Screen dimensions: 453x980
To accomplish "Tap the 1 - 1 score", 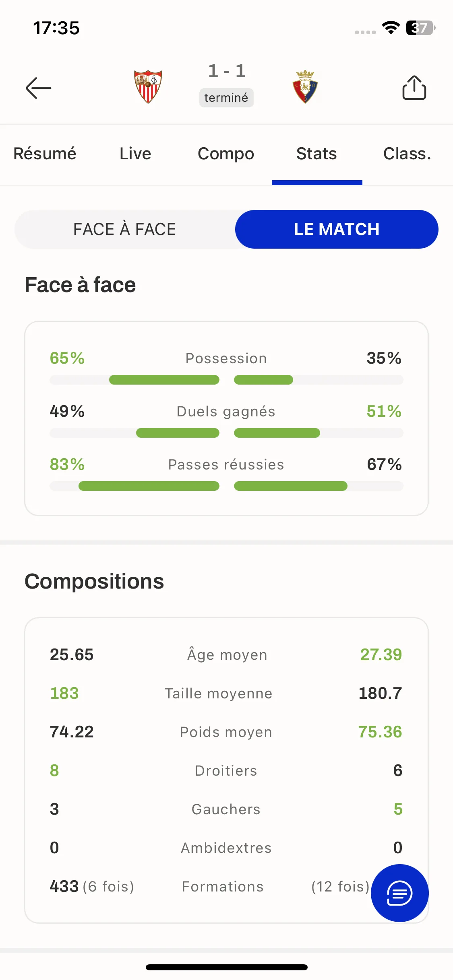I will 227,71.
